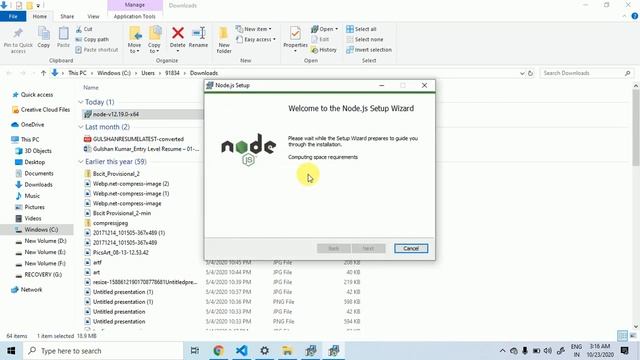Click Copy path in ribbon
This screenshot has width=640, height=360.
(92, 40)
